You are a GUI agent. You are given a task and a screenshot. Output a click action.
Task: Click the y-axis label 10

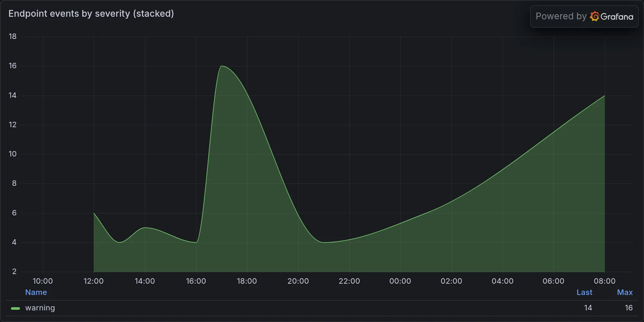[x=13, y=154]
